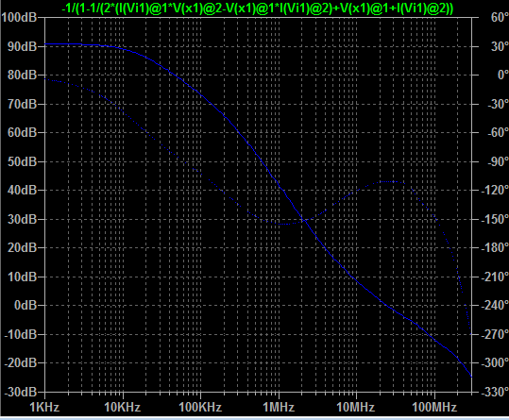Click the 90dB left axis label
This screenshot has height=420, width=509.
pos(22,46)
